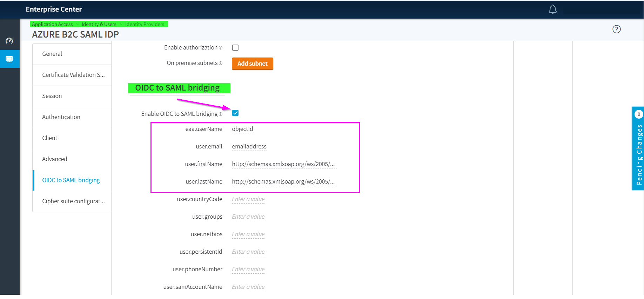Click the user.persistentId label
Screen dimensions: 644x299
click(201, 252)
